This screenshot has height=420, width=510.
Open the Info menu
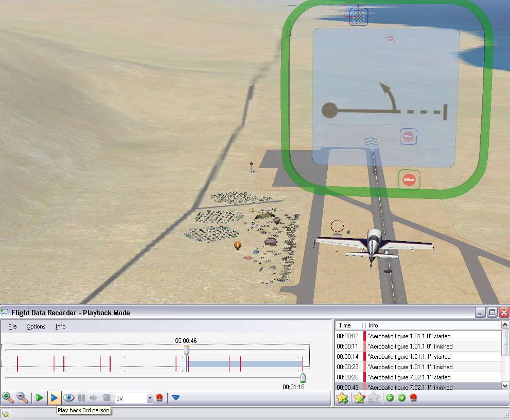coord(60,326)
